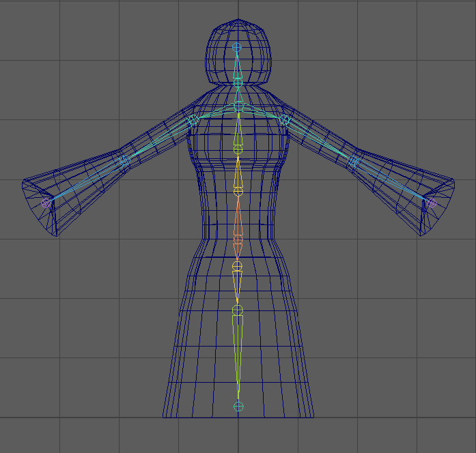This screenshot has width=476, height=453.
Task: Select the purple wrist joint in left cuff
Action: click(46, 202)
